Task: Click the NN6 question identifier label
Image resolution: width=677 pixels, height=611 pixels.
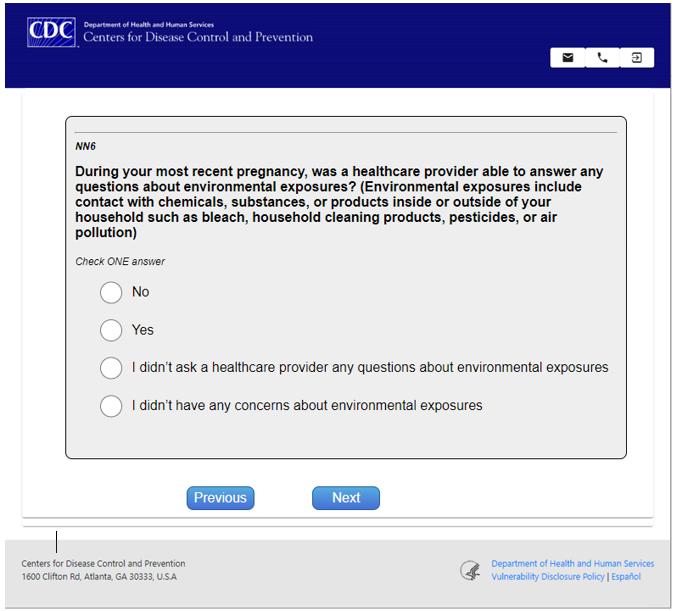Action: pos(86,146)
